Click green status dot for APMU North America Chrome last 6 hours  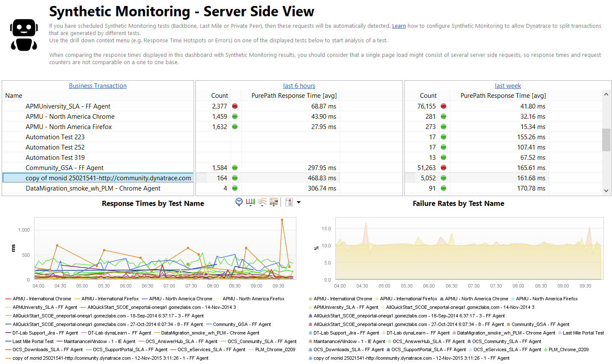235,116
